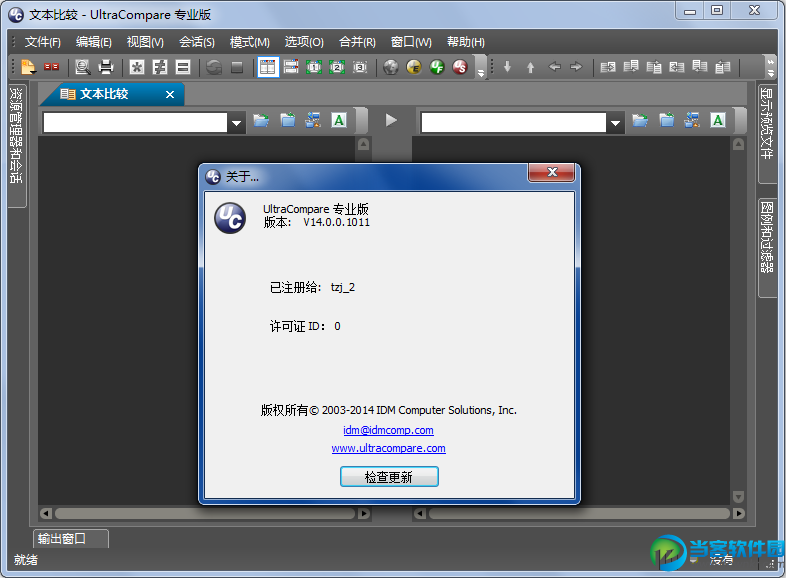Screen dimensions: 786x578
Task: Click the 检查更新 button
Action: [389, 477]
